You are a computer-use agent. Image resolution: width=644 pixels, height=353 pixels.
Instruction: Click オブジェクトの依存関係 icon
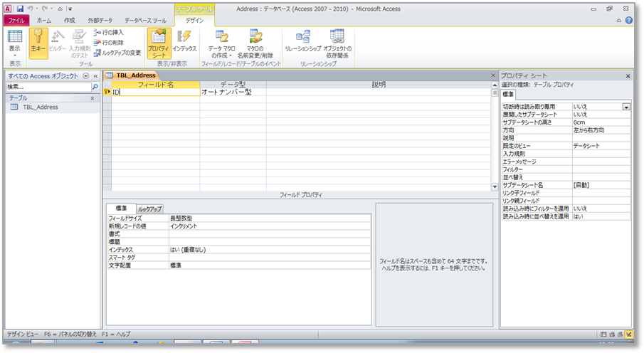[x=337, y=43]
